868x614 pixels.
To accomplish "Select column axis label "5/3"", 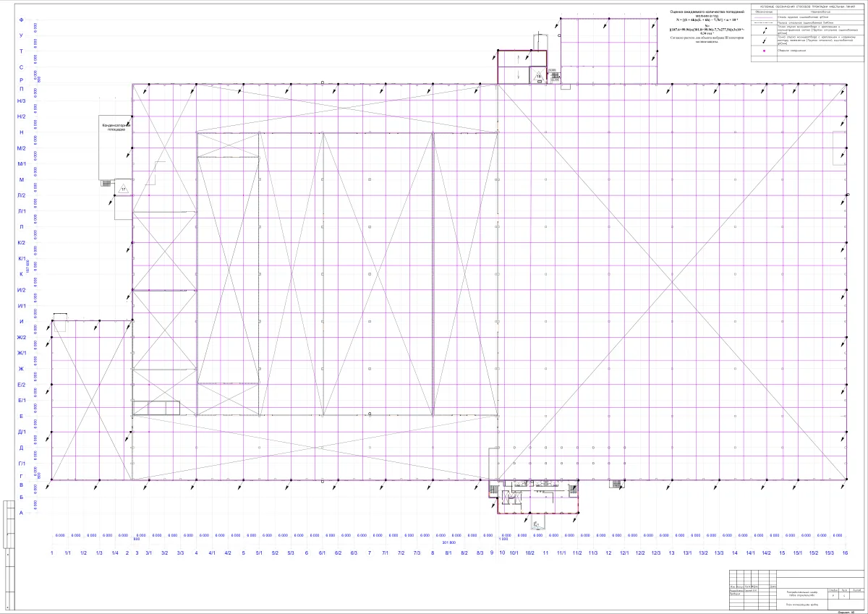I will [x=291, y=553].
